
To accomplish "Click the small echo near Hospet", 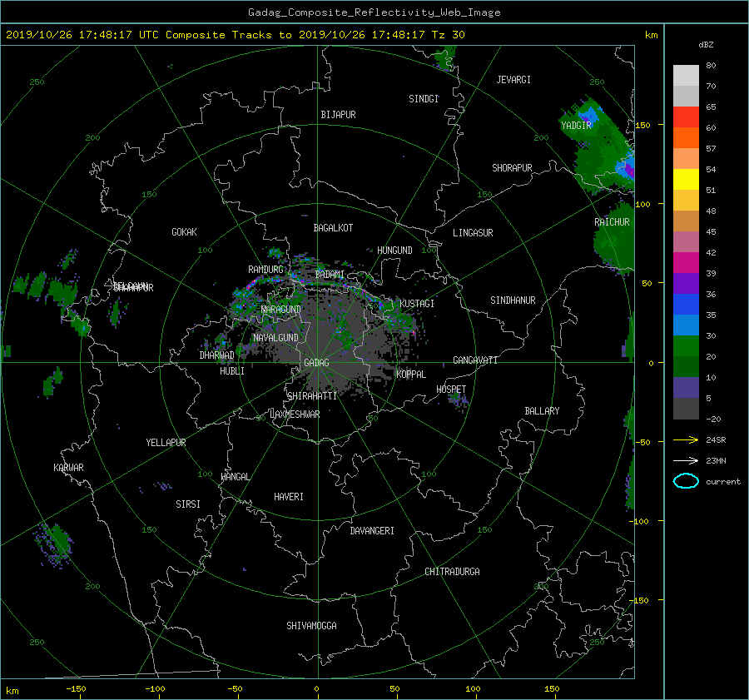I will coord(460,401).
